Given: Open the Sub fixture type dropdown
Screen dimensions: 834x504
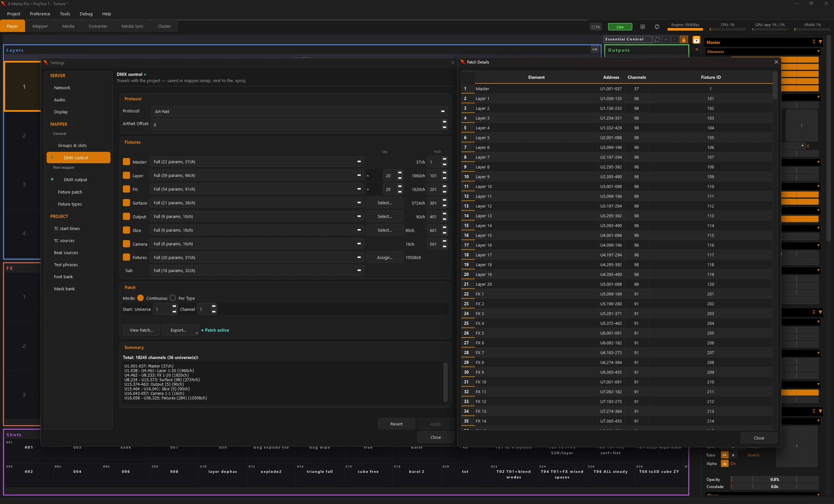Looking at the screenshot, I should click(257, 271).
